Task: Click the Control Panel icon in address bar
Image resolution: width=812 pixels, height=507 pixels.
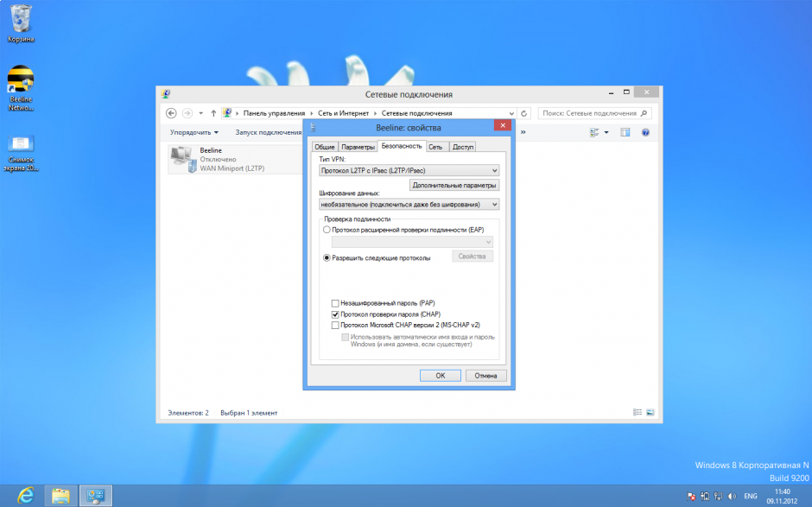Action: click(227, 113)
